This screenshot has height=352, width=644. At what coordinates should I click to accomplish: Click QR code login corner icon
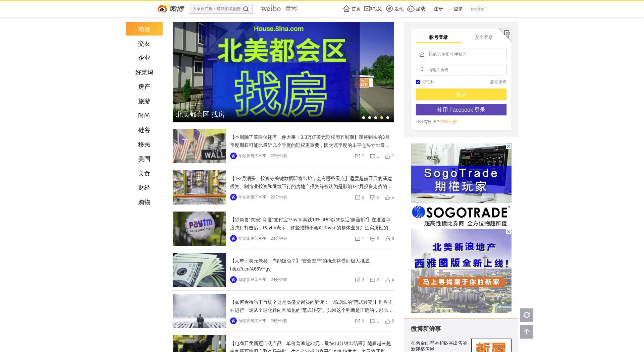tap(506, 34)
